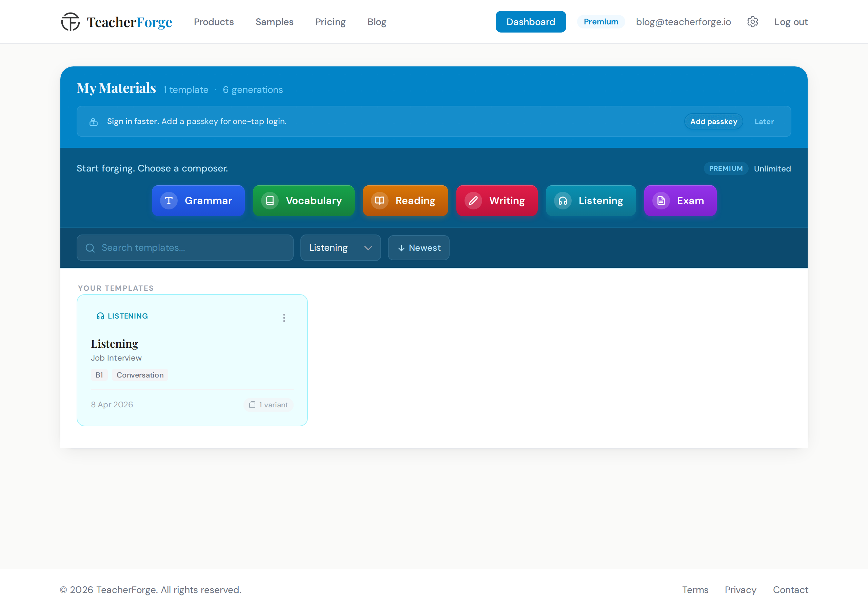Screen dimensions: 868x610
Task: Click the 1 template count
Action: click(185, 90)
